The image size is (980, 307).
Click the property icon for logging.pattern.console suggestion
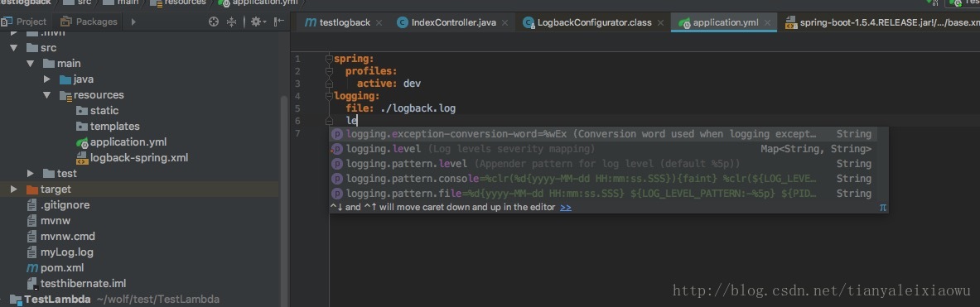(337, 179)
